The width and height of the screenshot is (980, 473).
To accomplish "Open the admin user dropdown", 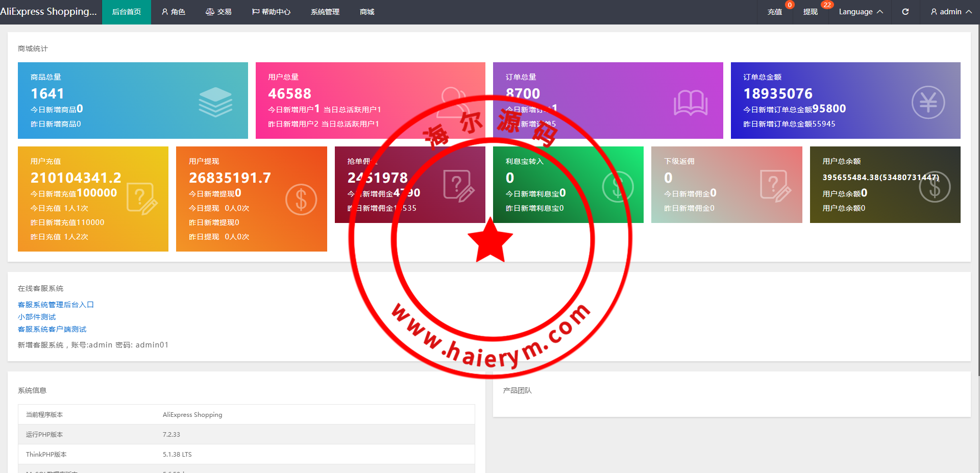I will (x=950, y=12).
